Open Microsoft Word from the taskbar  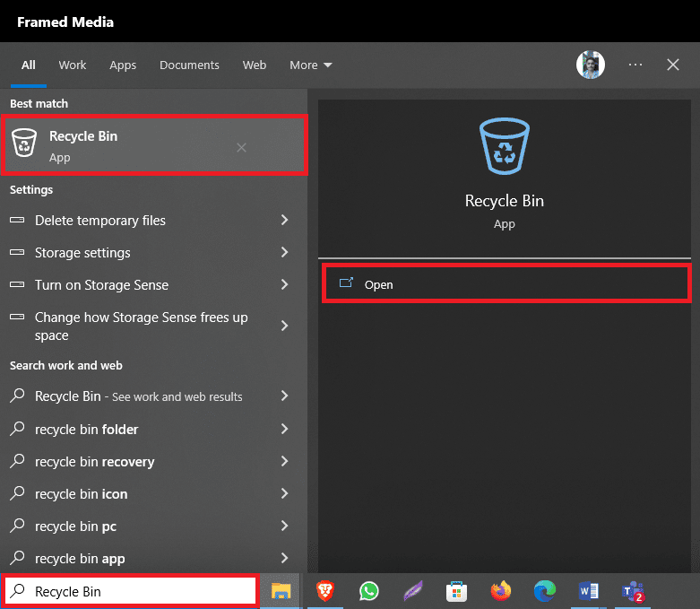[588, 591]
